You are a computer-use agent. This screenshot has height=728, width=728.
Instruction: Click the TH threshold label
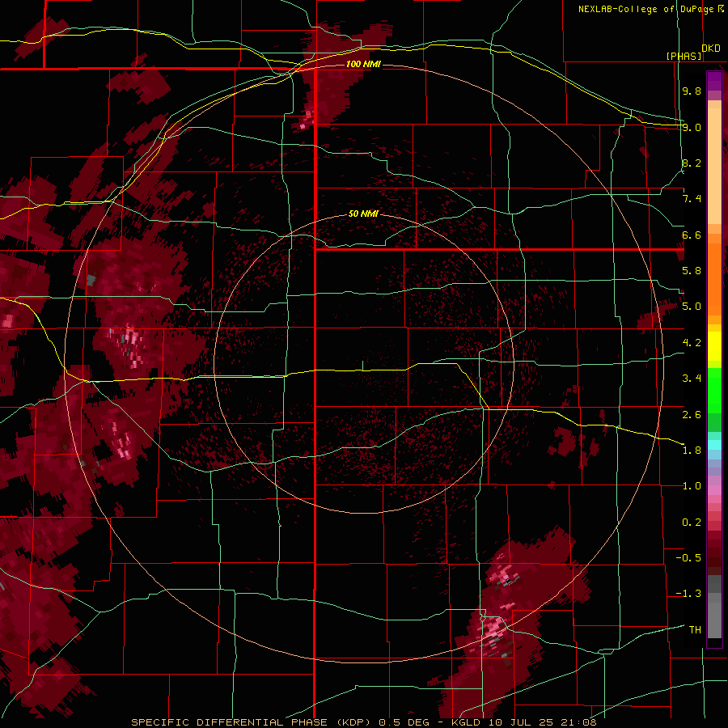tap(695, 629)
